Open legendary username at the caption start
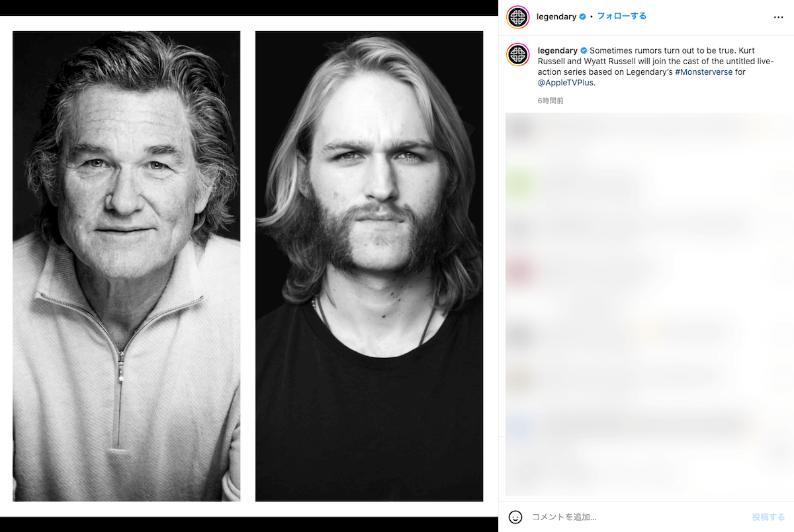This screenshot has height=532, width=794. tap(558, 51)
